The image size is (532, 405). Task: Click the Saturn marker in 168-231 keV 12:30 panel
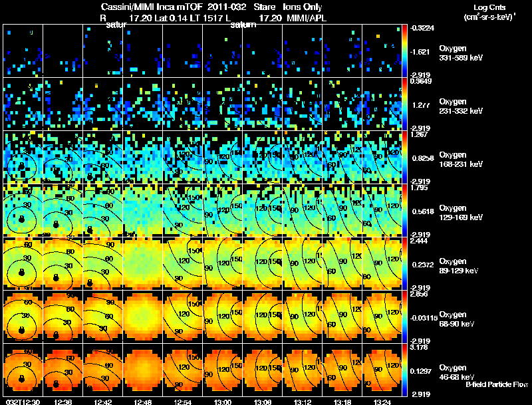pos(21,166)
